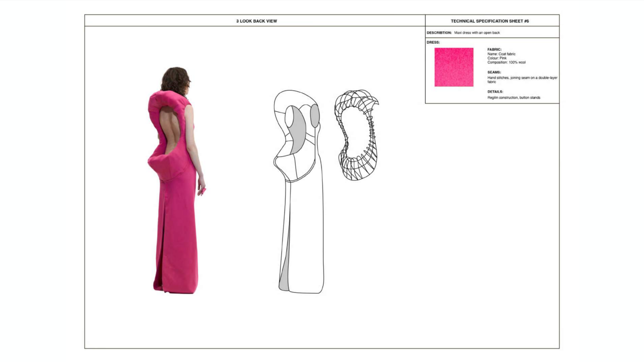
Task: Select the wireframe regilin construction sketch
Action: click(357, 135)
